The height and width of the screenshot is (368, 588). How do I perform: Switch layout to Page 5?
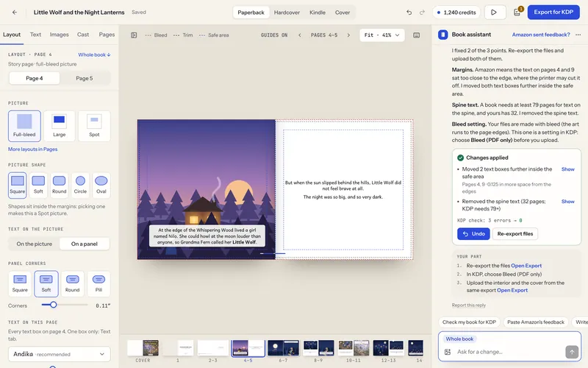point(85,78)
